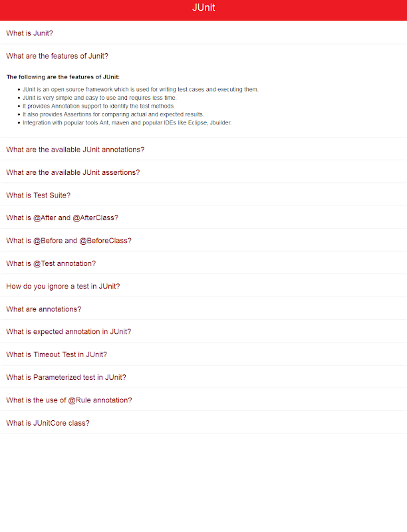Click the bullet about Annotation support

(x=98, y=106)
